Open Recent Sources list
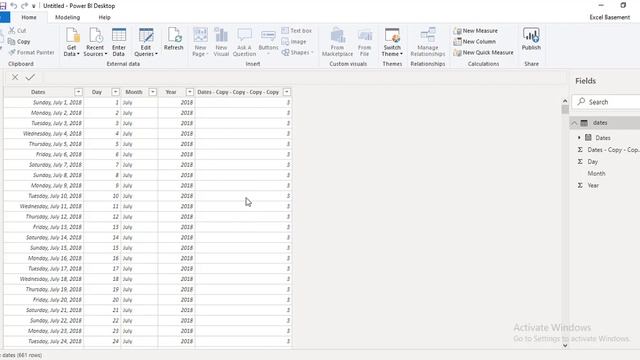The width and height of the screenshot is (640, 360). (95, 42)
